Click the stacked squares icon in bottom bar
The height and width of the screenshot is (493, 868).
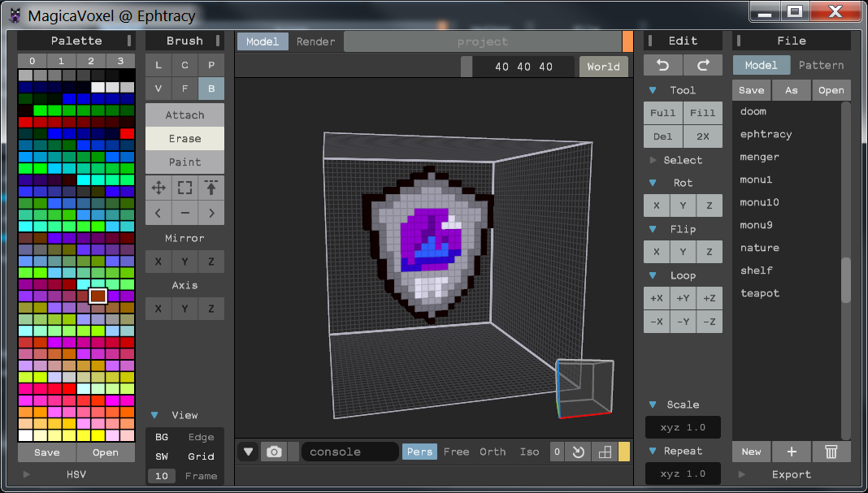tap(605, 452)
